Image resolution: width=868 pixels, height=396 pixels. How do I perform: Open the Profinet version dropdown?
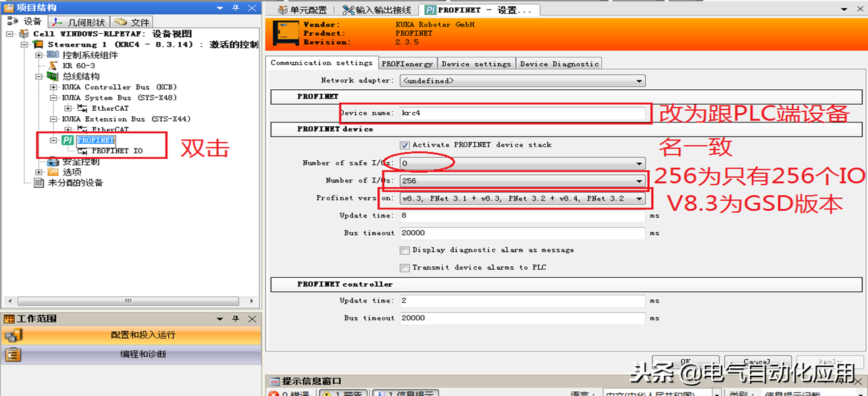[x=639, y=199]
